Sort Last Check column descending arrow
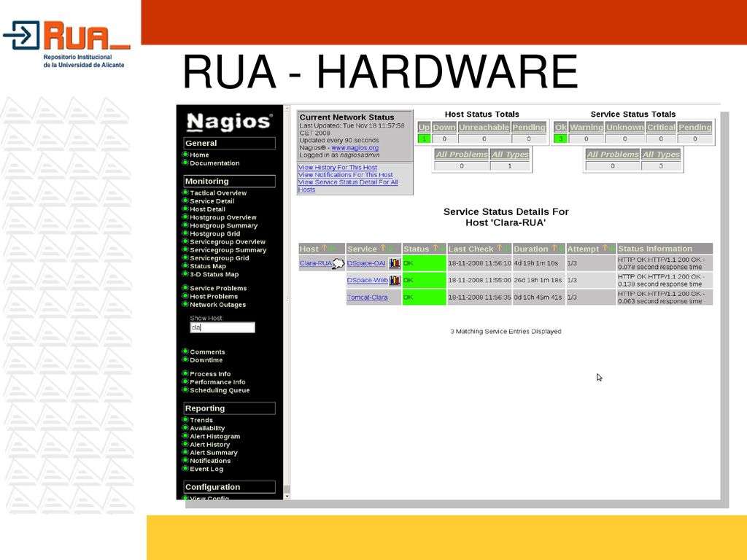 coord(507,249)
